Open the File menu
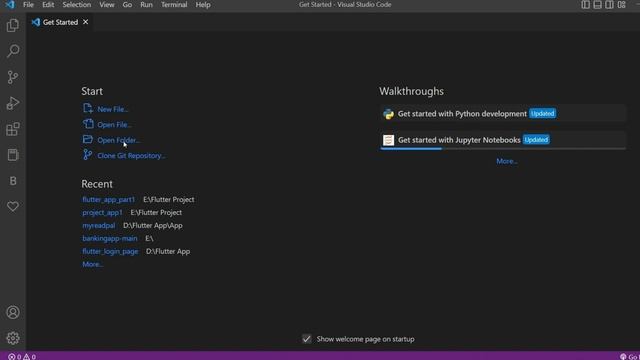 28,4
